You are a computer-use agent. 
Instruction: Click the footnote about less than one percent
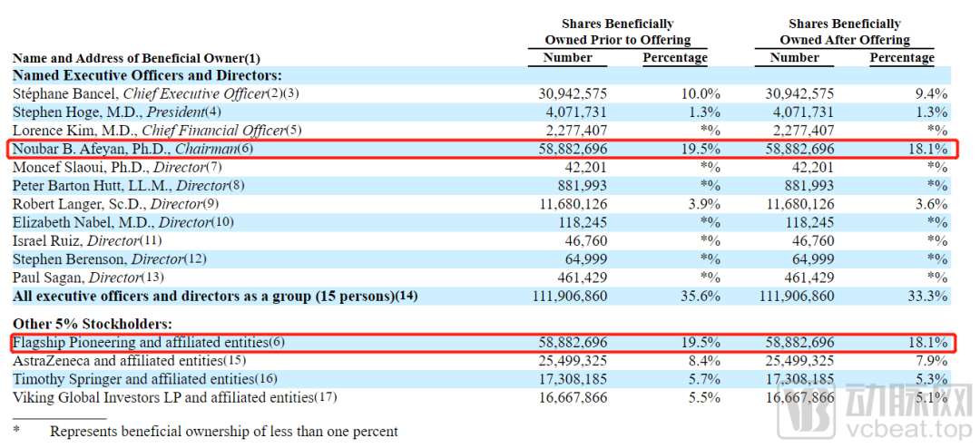(x=205, y=431)
